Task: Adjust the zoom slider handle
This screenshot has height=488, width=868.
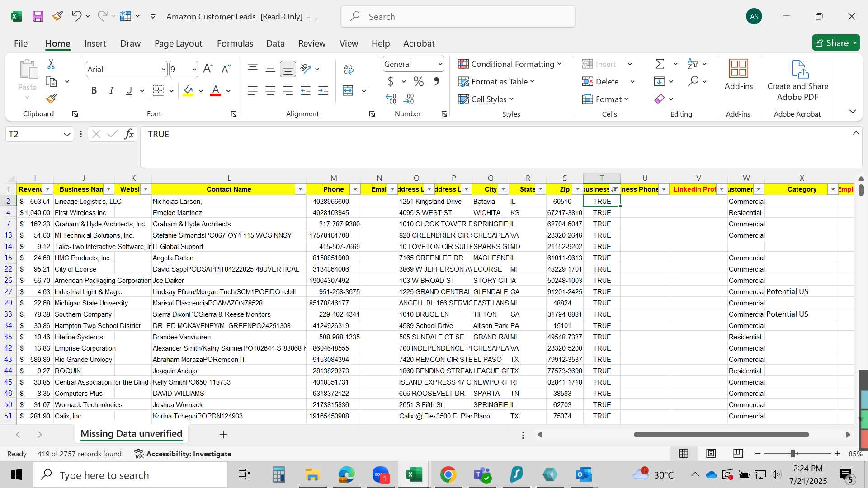Action: (x=793, y=453)
